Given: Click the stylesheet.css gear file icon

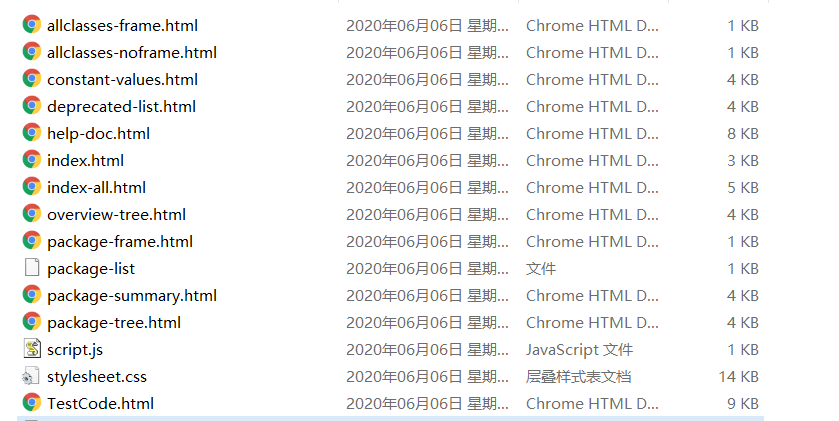Looking at the screenshot, I should [32, 376].
